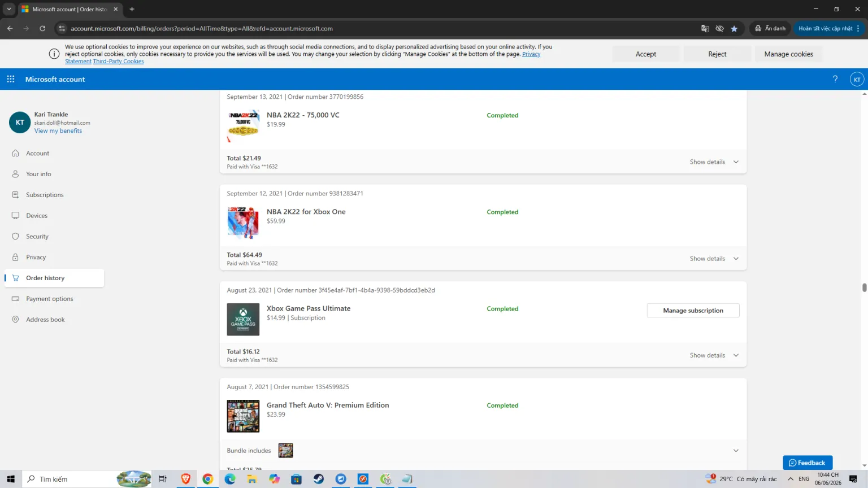868x488 pixels.
Task: Accept optional cookies
Action: (646, 54)
